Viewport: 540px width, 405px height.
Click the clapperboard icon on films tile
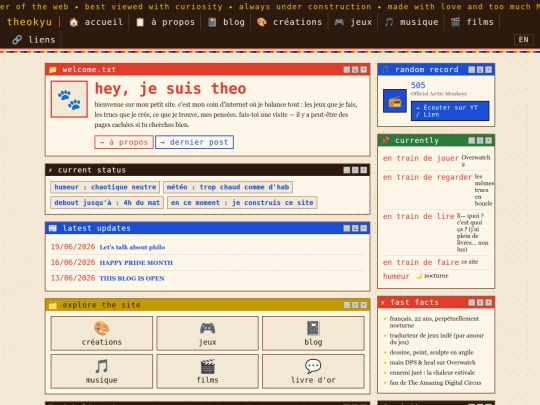(x=207, y=366)
